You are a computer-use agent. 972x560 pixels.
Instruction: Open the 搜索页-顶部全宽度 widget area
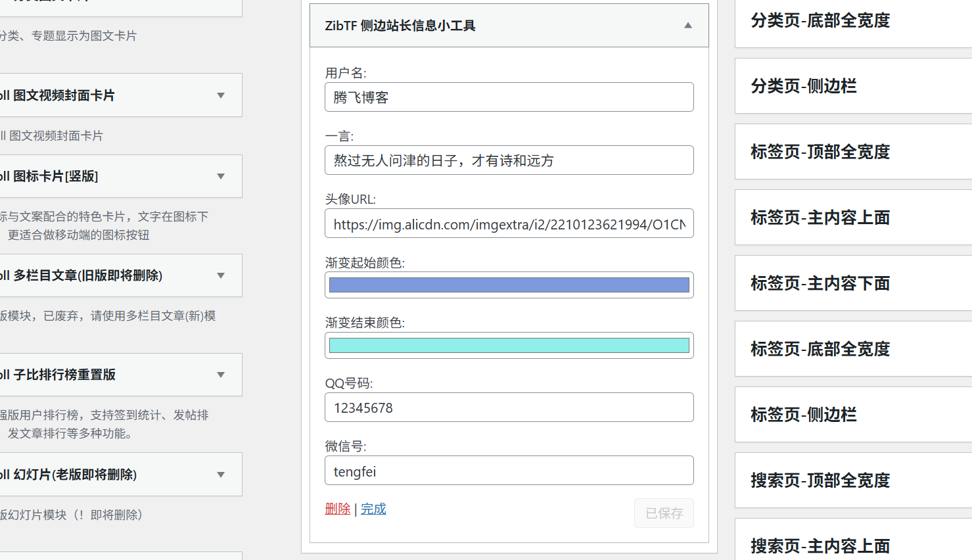[852, 480]
